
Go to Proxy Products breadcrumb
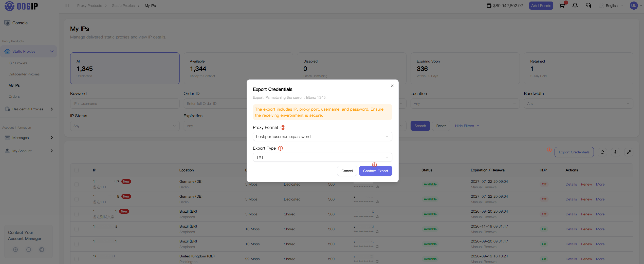pos(89,6)
